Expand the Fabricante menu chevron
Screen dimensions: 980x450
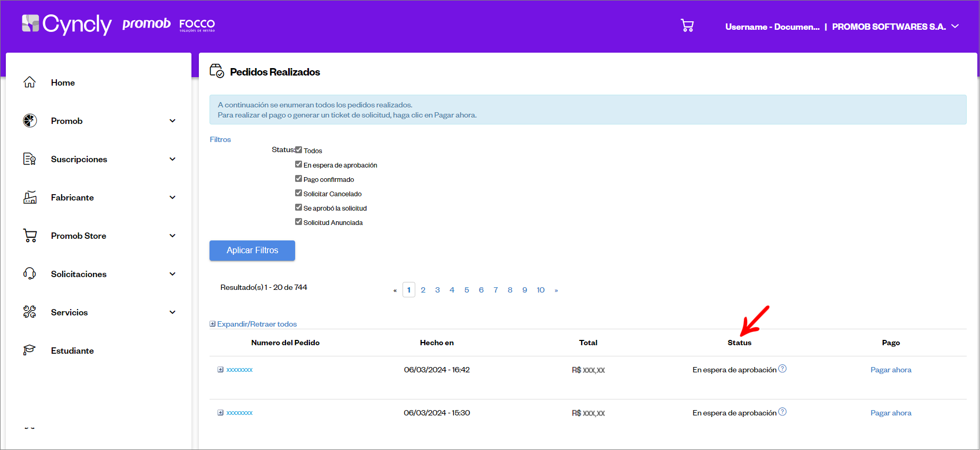tap(172, 197)
